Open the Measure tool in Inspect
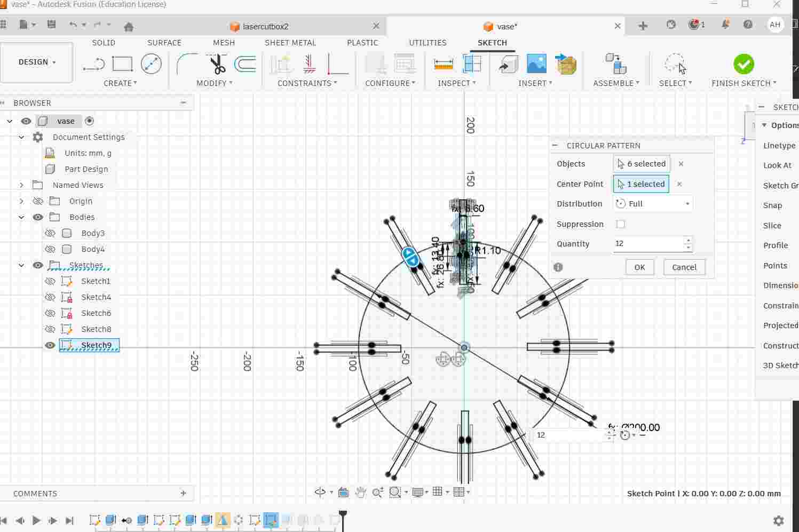The image size is (799, 532). (x=444, y=65)
